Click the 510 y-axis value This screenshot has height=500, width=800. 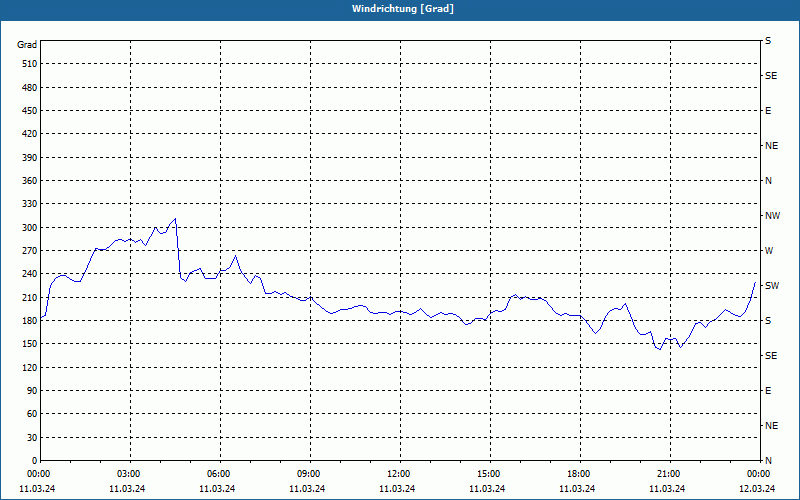point(30,64)
